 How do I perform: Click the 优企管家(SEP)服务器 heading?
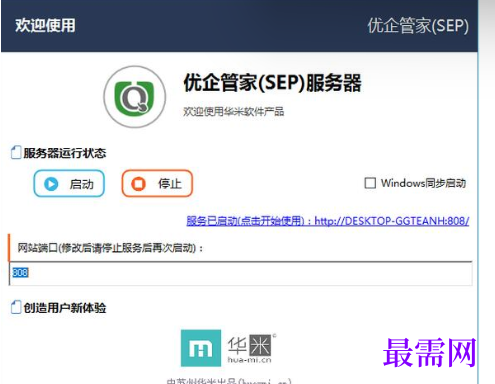(272, 83)
